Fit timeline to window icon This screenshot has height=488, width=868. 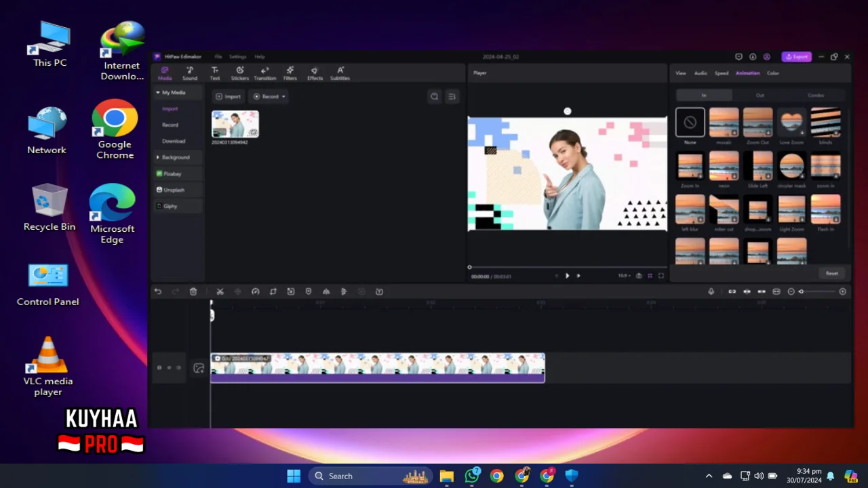[776, 291]
